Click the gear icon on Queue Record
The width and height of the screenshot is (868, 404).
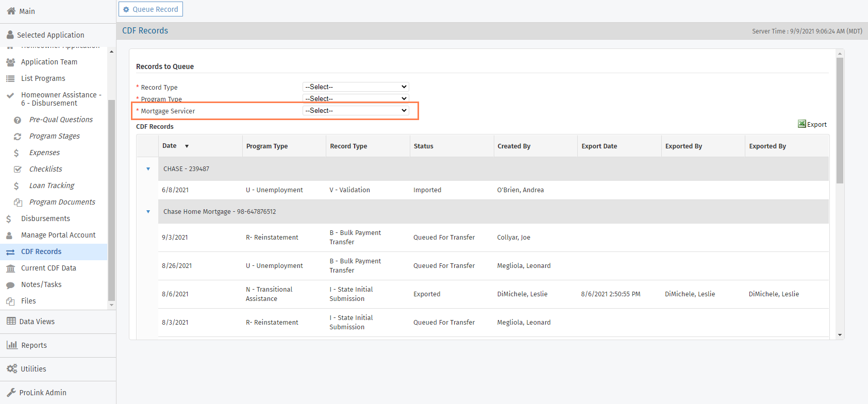(126, 9)
